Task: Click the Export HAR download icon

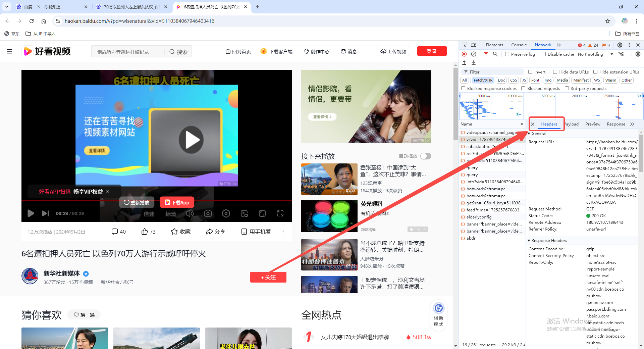Action: (x=474, y=63)
